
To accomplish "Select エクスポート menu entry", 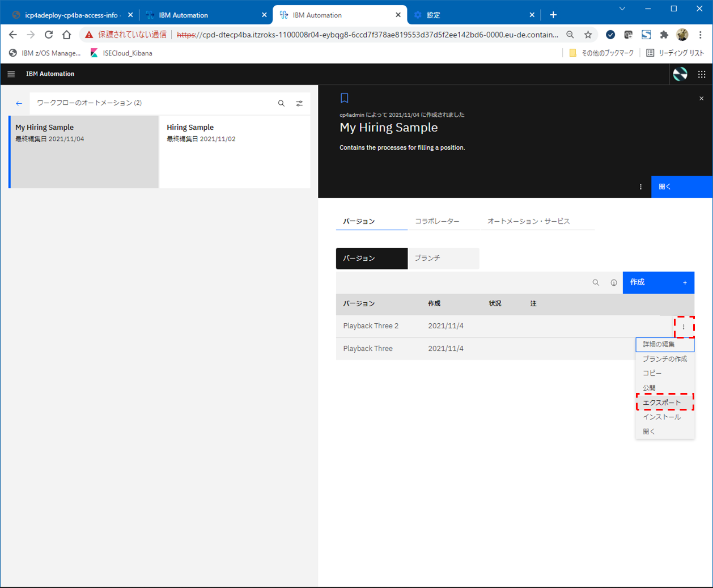I will [665, 403].
